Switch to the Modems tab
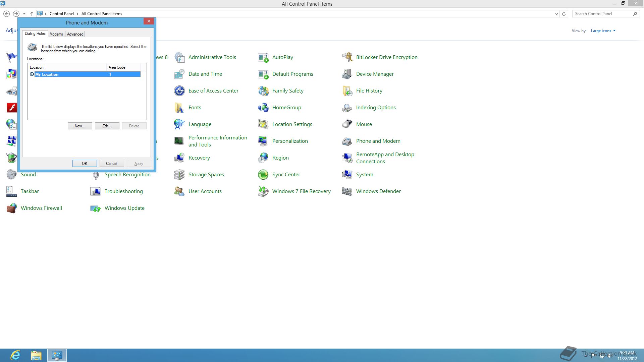The image size is (644, 362). [x=56, y=34]
